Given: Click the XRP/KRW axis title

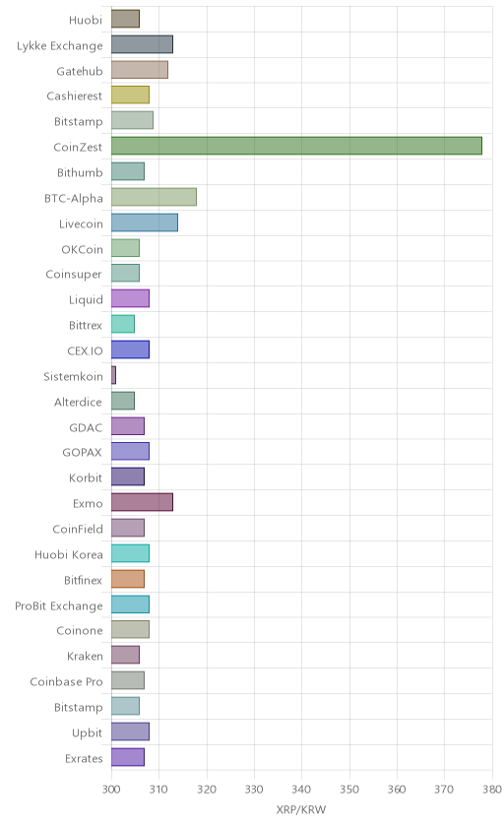Looking at the screenshot, I should coord(301,809).
